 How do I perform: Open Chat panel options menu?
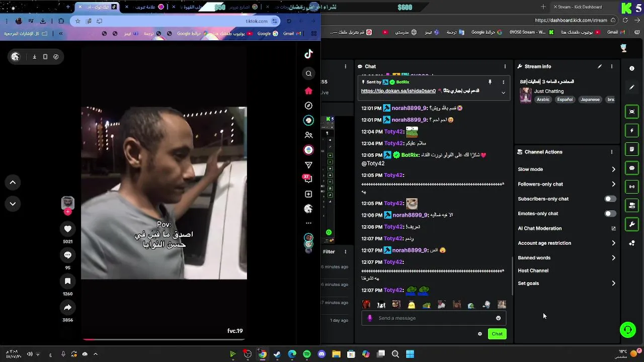coord(505,66)
